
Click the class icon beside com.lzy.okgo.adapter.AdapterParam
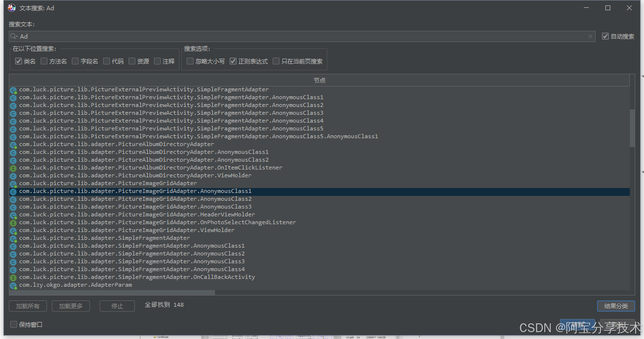(x=14, y=285)
